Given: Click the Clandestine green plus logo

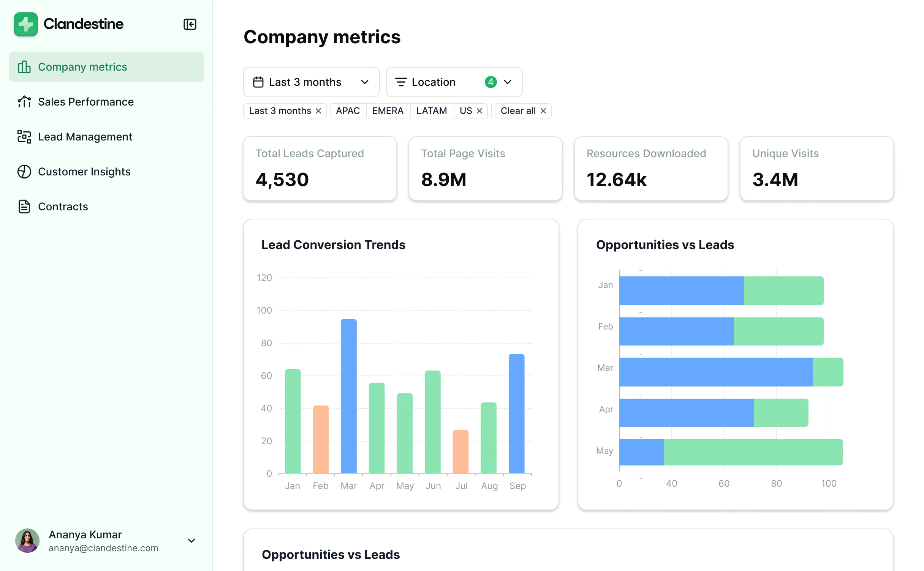Looking at the screenshot, I should click(26, 24).
